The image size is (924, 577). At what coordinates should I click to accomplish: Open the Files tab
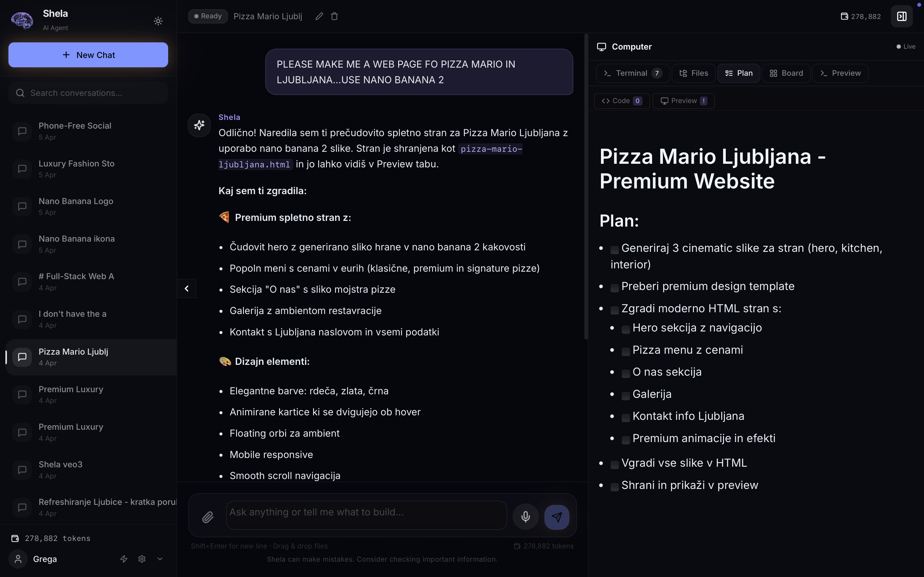(x=694, y=73)
